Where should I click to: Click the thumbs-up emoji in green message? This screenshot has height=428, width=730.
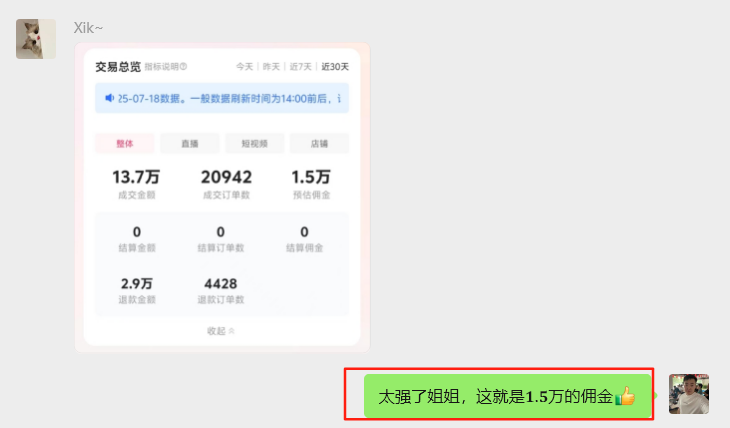coord(625,396)
